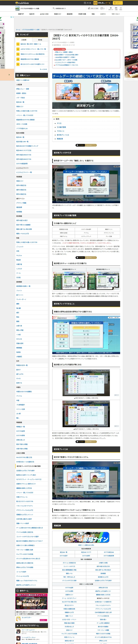Click もっとみる under the ranking list
This screenshot has height=644, width=138.
pyautogui.click(x=43, y=69)
